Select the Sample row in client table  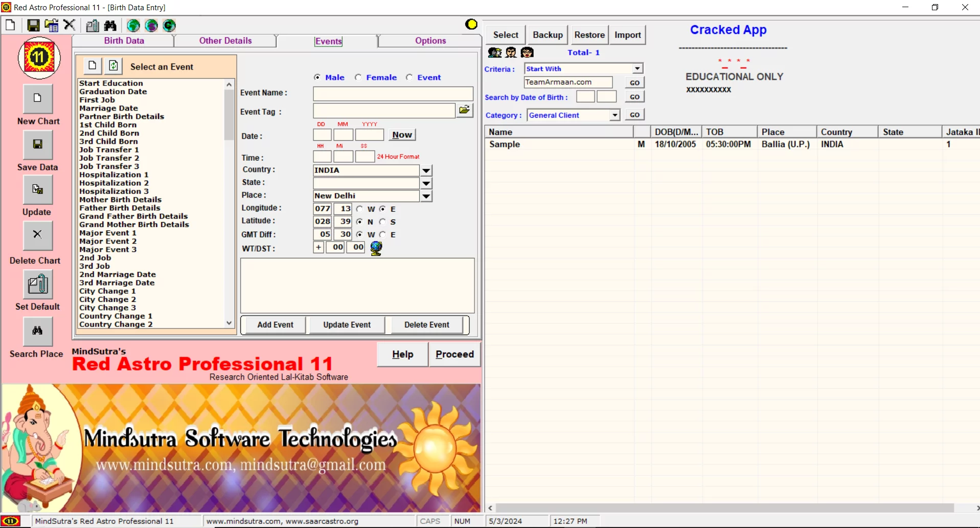(731, 144)
